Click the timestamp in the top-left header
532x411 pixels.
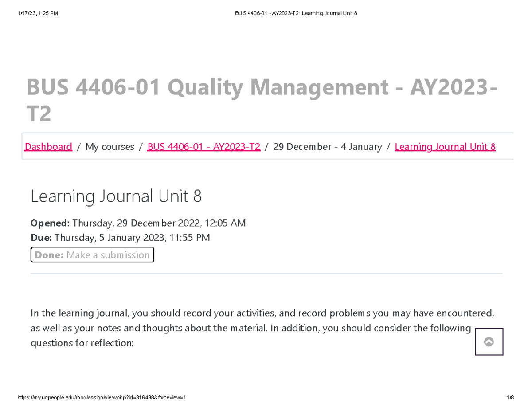coord(37,13)
